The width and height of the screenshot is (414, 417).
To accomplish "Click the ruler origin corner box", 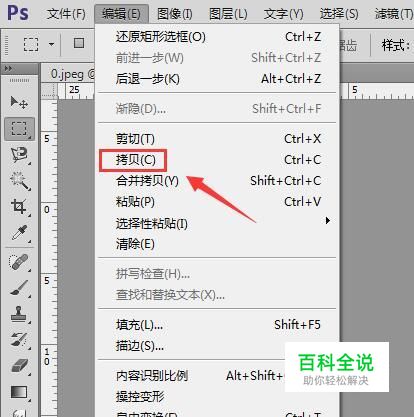I will tap(49, 90).
